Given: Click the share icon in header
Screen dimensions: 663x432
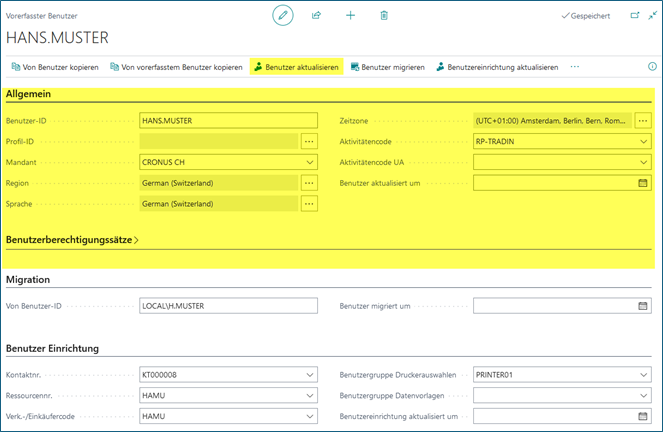Looking at the screenshot, I should click(x=317, y=16).
